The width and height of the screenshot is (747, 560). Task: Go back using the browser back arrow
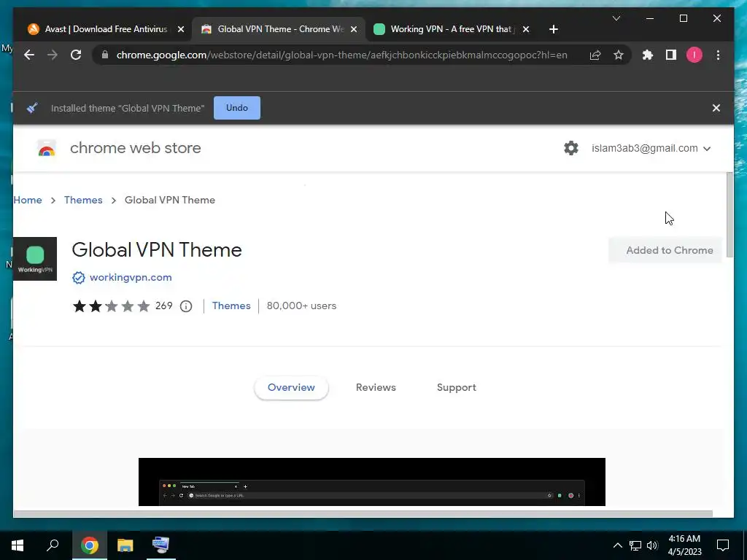[29, 55]
